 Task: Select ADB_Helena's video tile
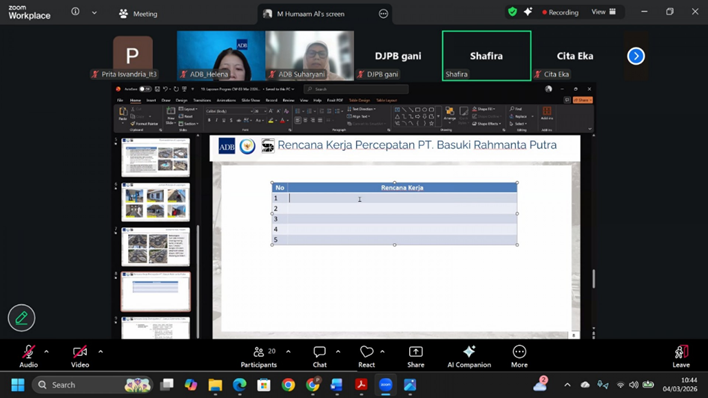[x=221, y=56]
